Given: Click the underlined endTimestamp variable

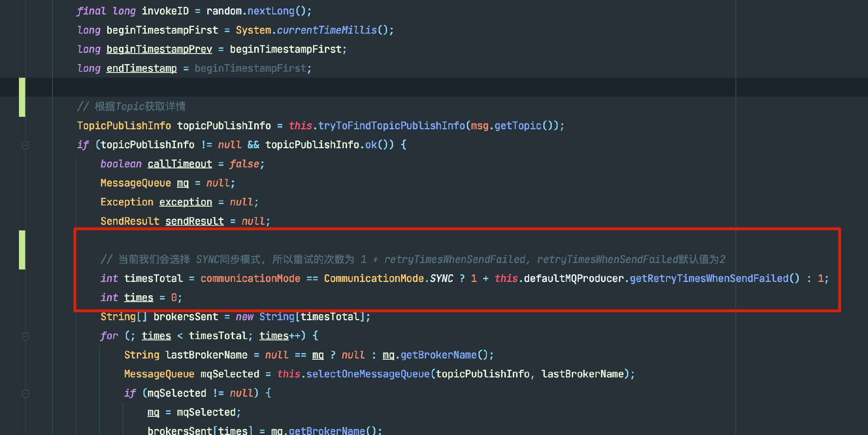Looking at the screenshot, I should pos(141,68).
